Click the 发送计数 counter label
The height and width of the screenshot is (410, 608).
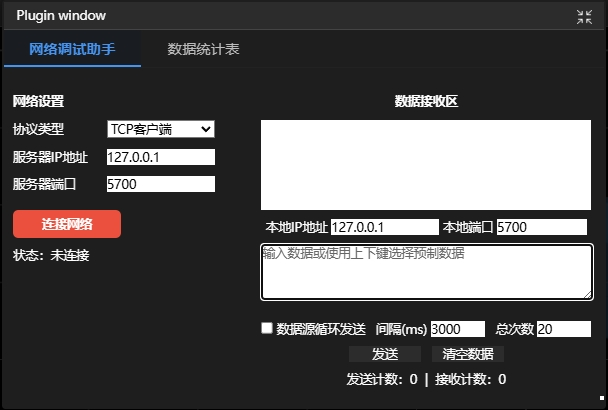(382, 379)
